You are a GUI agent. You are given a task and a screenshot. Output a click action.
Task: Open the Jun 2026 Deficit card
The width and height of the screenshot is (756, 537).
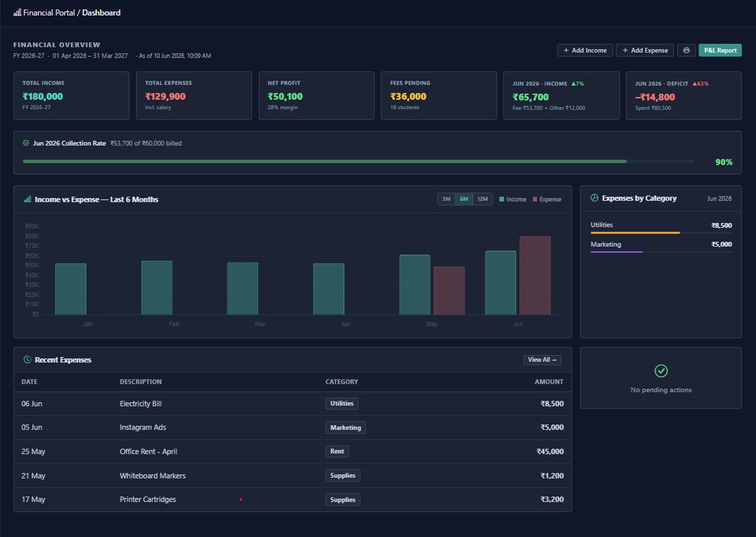(x=684, y=96)
